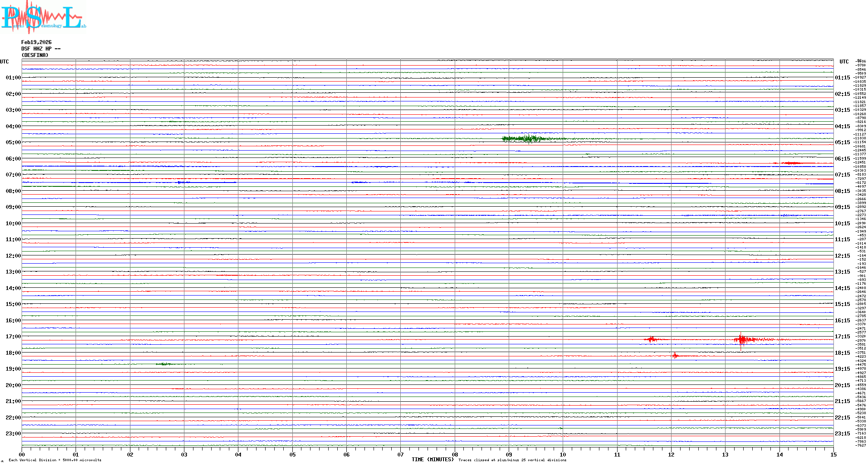This screenshot has height=466, width=868.
Task: Click the (DESFINA) station name
Action: click(x=35, y=55)
